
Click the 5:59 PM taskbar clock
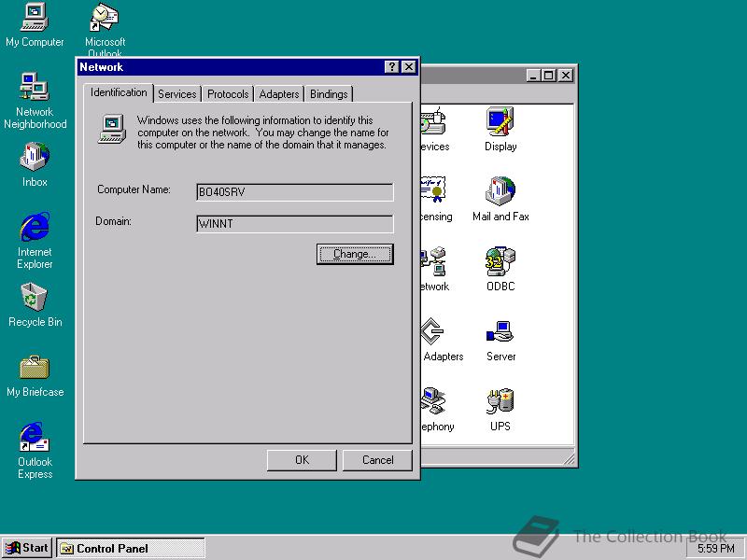(715, 549)
